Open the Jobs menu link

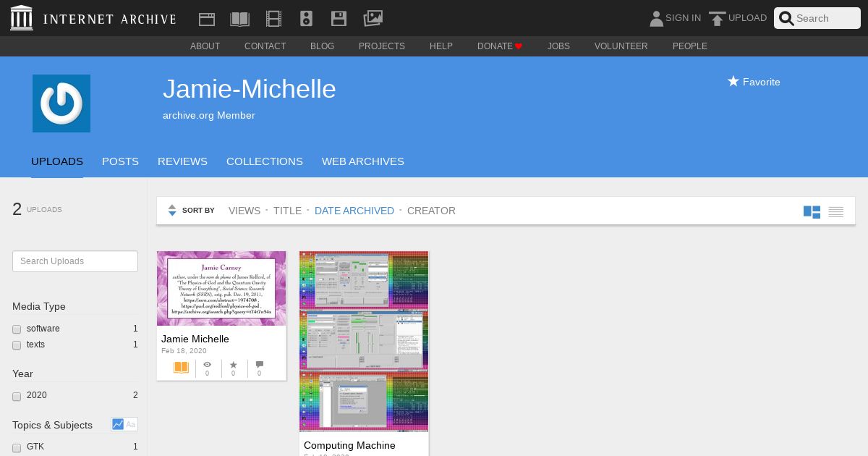coord(558,46)
